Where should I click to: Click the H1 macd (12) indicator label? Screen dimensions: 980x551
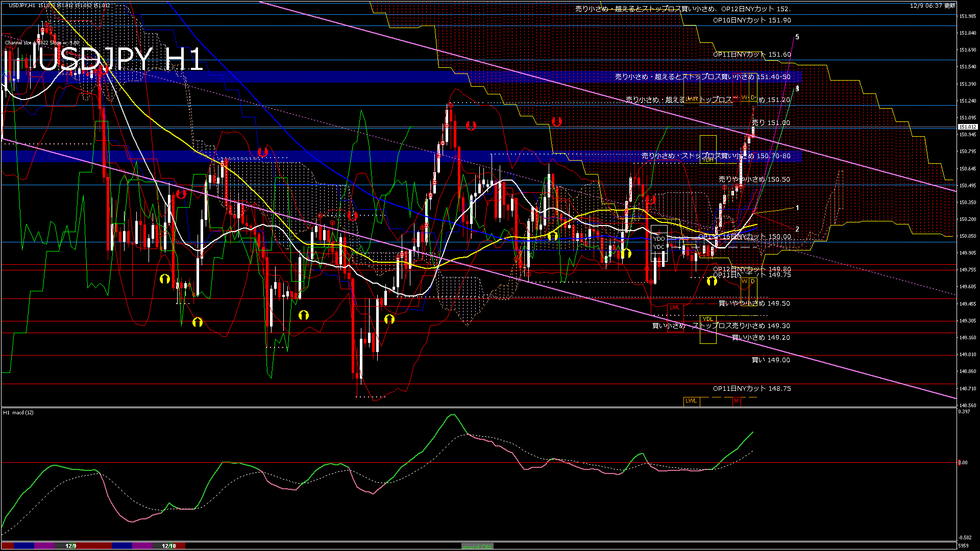point(18,412)
